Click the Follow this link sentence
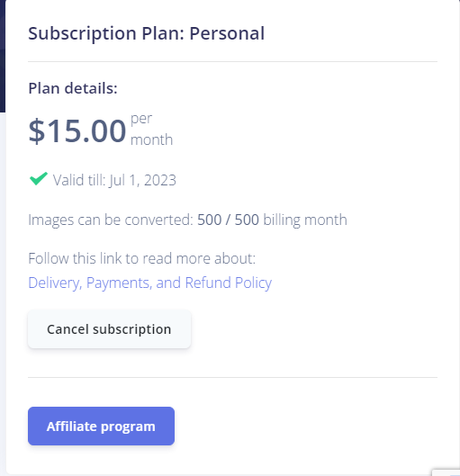 coord(142,258)
